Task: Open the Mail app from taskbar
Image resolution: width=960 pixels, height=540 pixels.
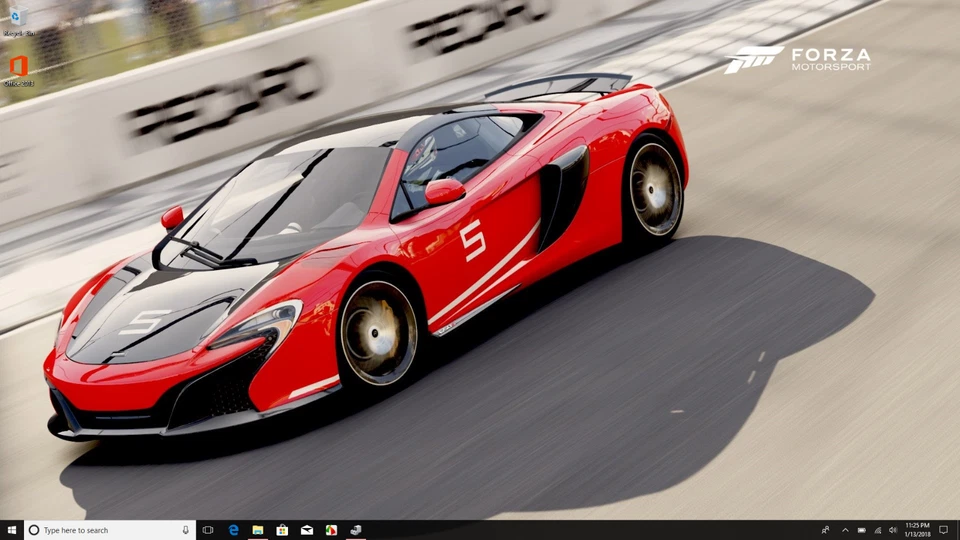Action: tap(307, 530)
